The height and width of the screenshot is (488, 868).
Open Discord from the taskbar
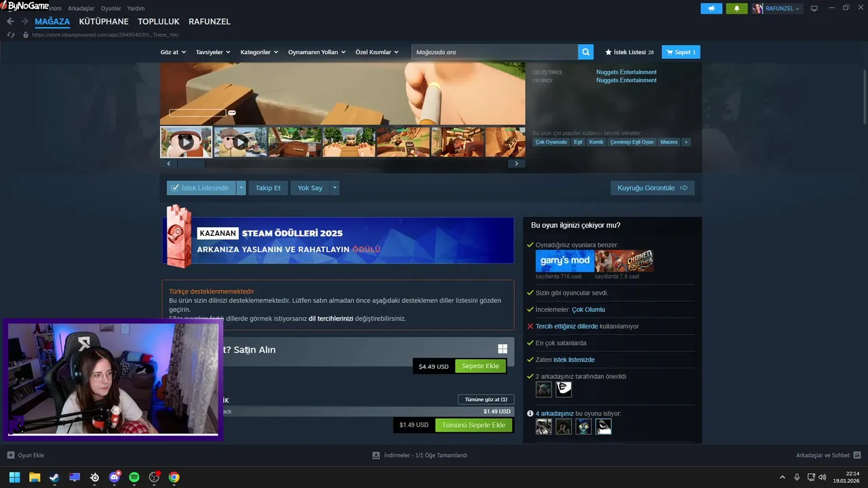[115, 477]
